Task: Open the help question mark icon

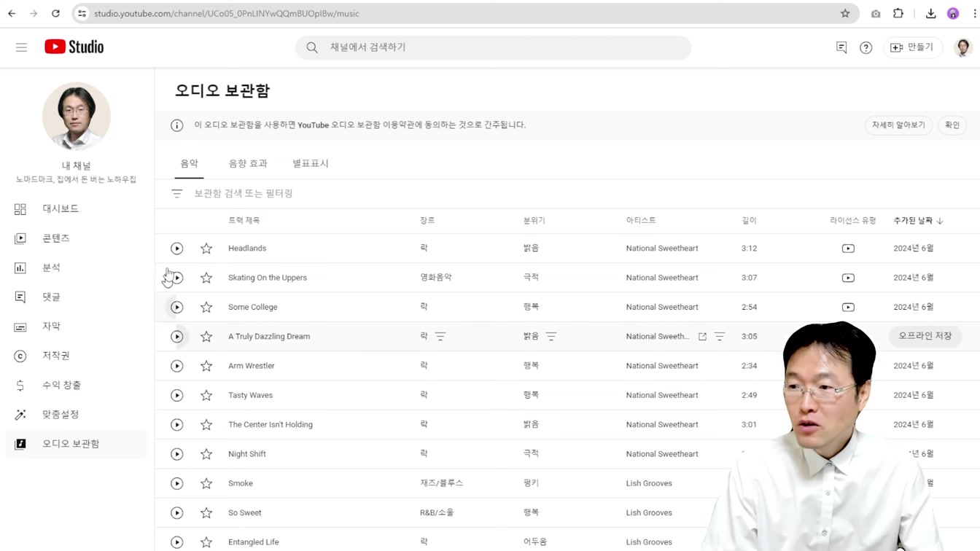Action: (x=866, y=47)
